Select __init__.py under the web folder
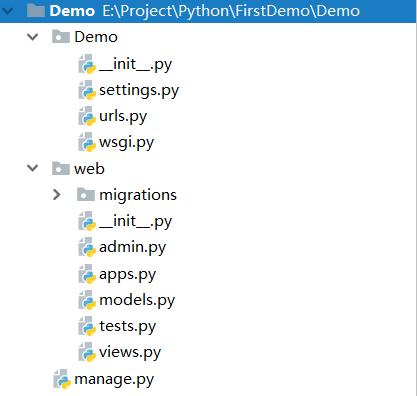This screenshot has width=417, height=396. [135, 221]
